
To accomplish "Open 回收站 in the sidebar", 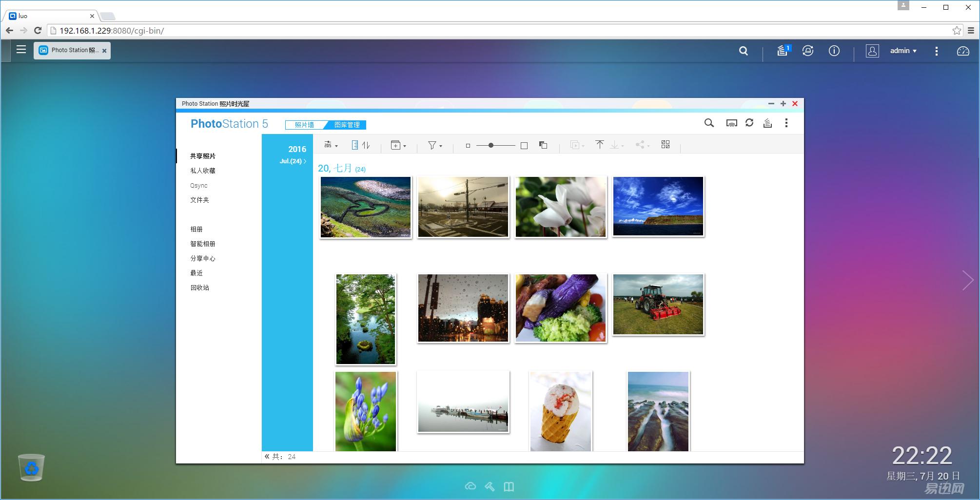I will point(199,288).
